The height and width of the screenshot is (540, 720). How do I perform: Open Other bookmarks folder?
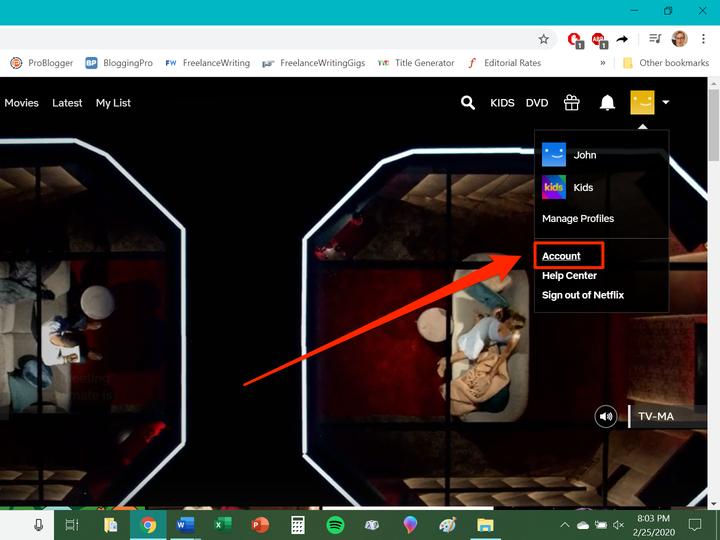coord(666,63)
